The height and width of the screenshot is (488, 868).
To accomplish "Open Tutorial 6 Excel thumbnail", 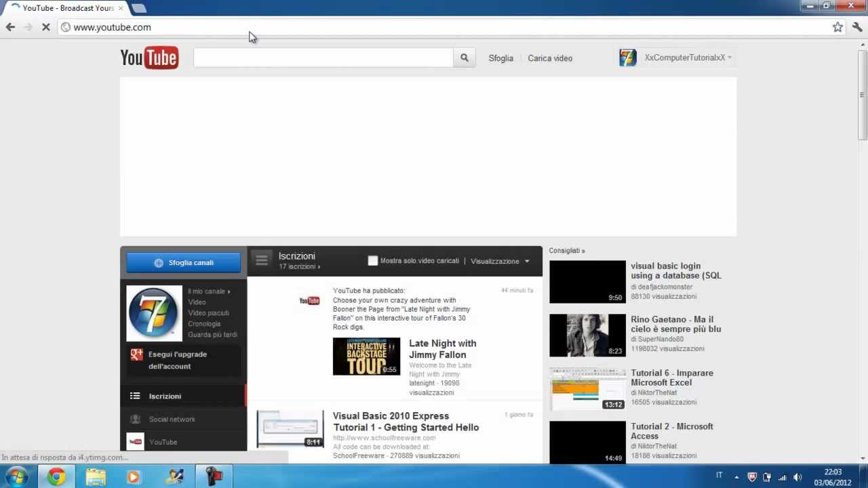I will point(587,389).
